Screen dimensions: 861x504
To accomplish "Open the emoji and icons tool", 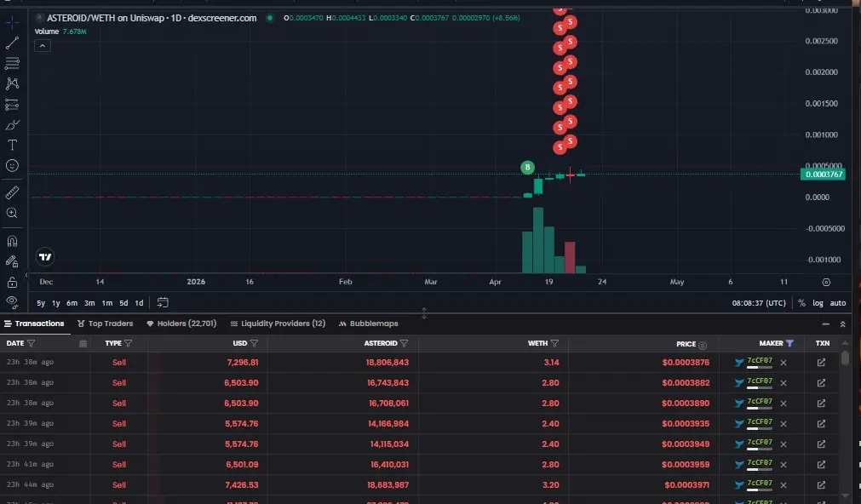I will [x=12, y=166].
